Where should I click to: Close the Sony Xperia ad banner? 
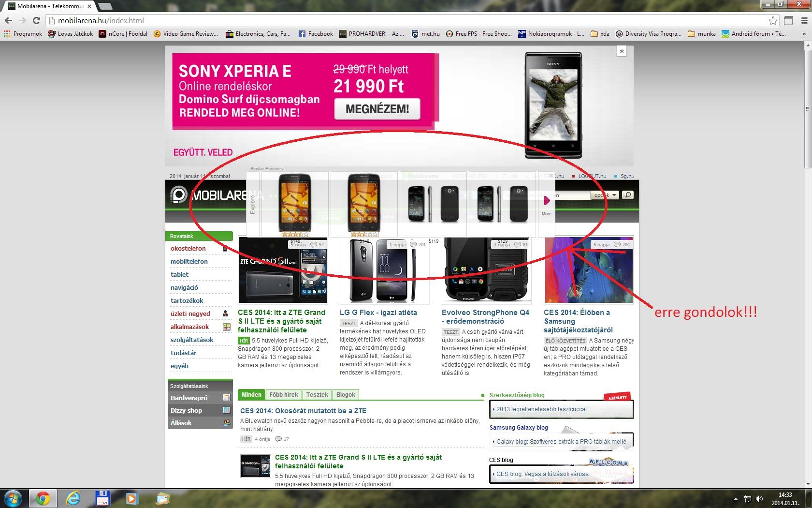tap(622, 51)
